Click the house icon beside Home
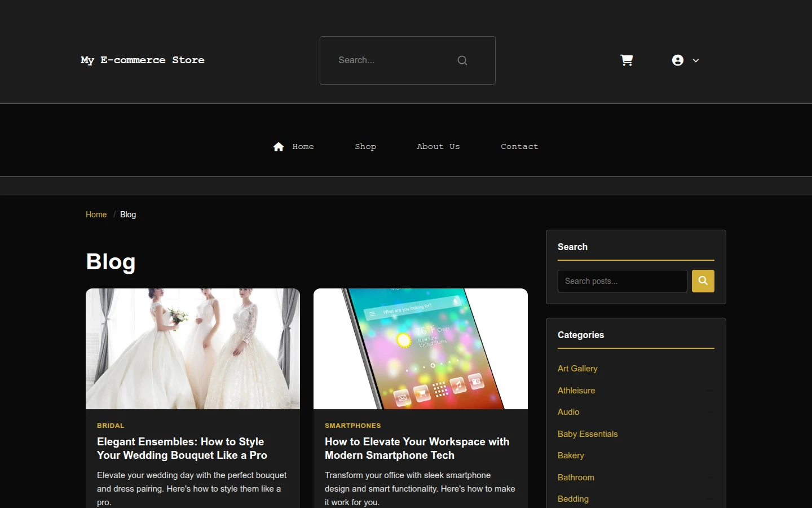 [279, 147]
